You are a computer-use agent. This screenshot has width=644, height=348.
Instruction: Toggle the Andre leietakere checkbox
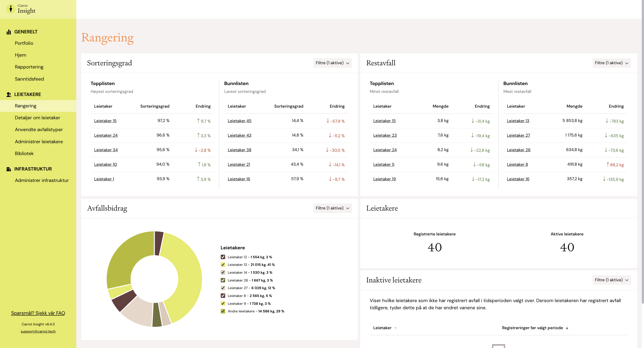(223, 311)
